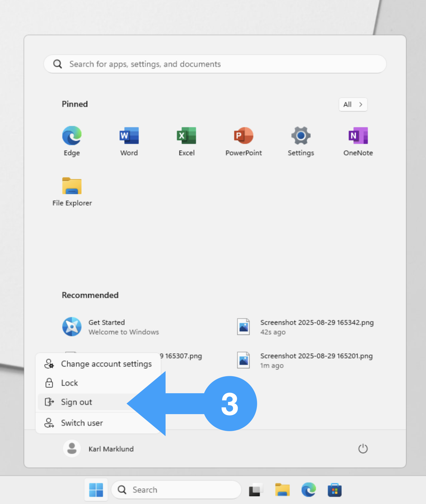426x504 pixels.
Task: Choose Switch user option
Action: (x=82, y=423)
